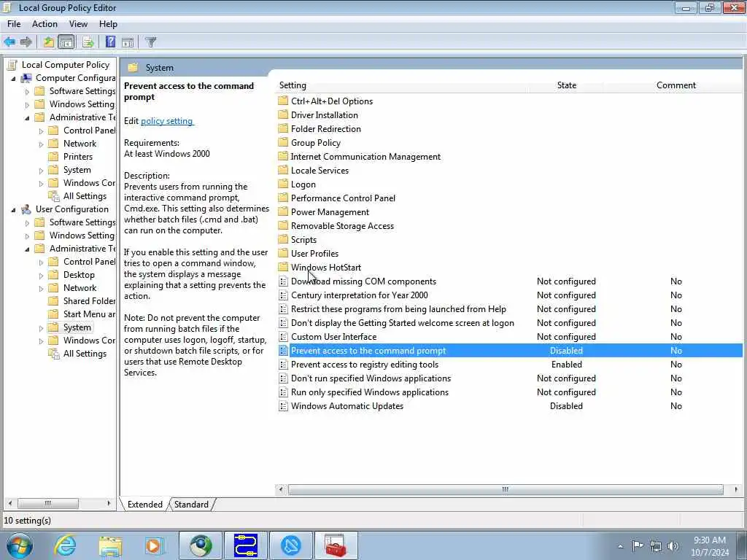This screenshot has height=560, width=747.
Task: Expand Network under Computer Configuration
Action: 41,144
